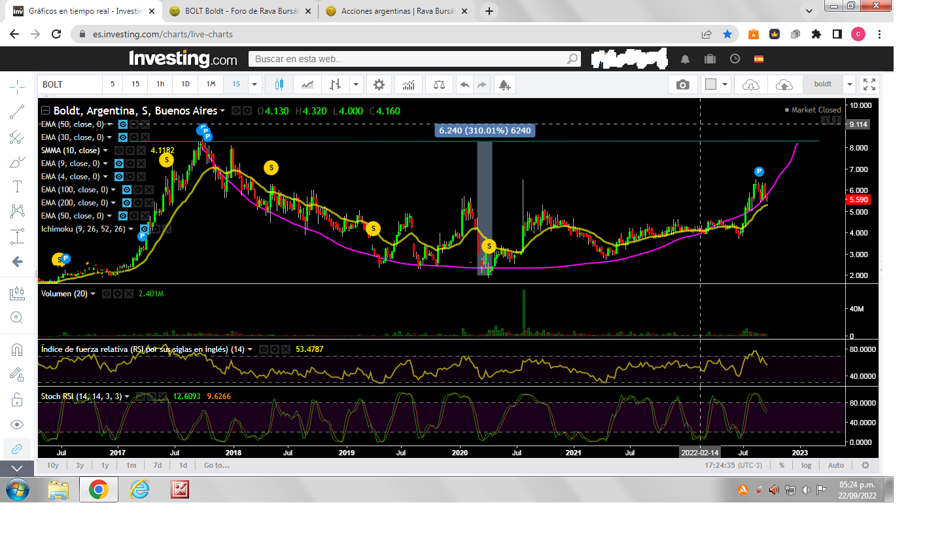942x560 pixels.
Task: Open saved layouts dropdown next to boldt
Action: coord(849,84)
